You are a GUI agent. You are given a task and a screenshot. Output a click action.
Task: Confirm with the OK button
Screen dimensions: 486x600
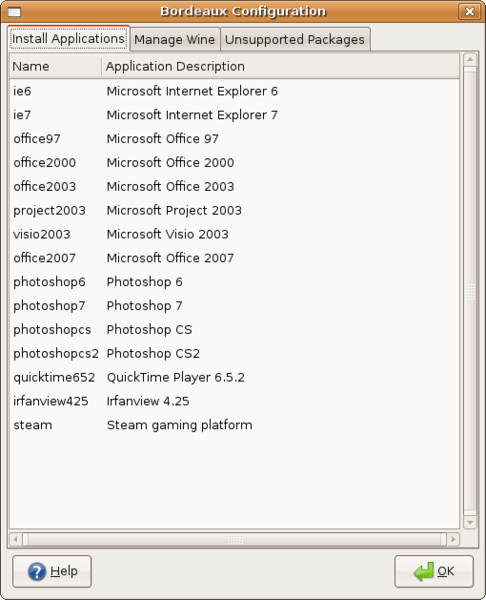coord(434,571)
